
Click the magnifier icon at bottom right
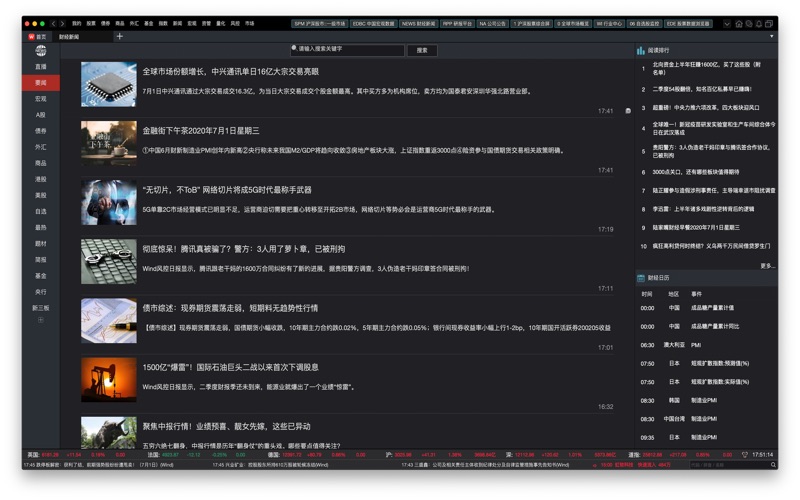click(x=773, y=465)
